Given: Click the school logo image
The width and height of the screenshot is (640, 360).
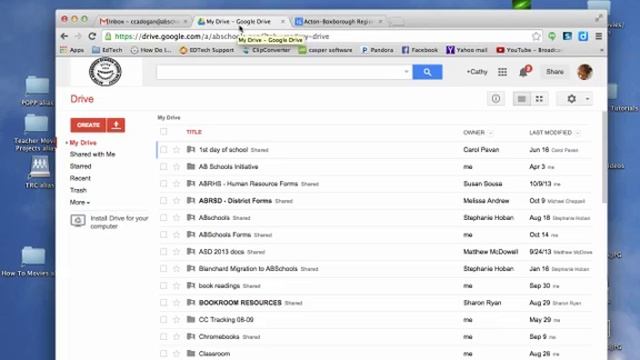Looking at the screenshot, I should click(105, 72).
